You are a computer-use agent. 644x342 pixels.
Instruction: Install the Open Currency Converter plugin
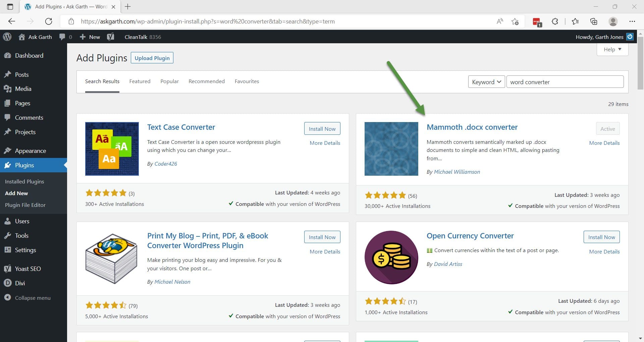[x=601, y=237]
